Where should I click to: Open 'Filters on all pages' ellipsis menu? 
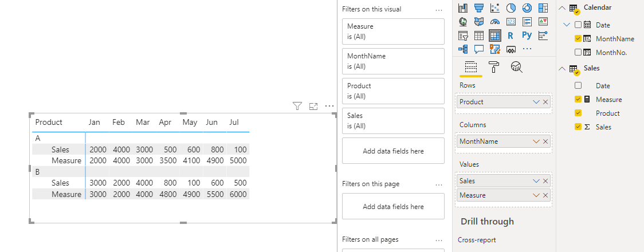(439, 240)
